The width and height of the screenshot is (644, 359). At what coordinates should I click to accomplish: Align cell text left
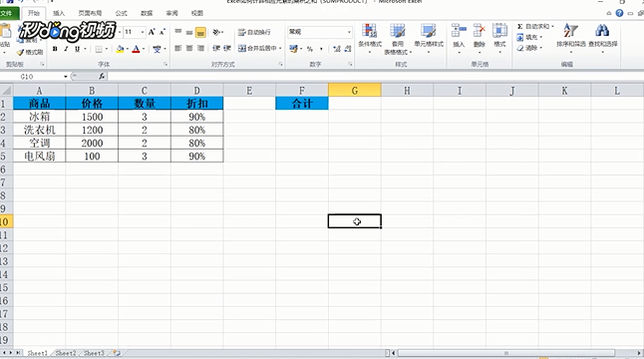coord(177,49)
